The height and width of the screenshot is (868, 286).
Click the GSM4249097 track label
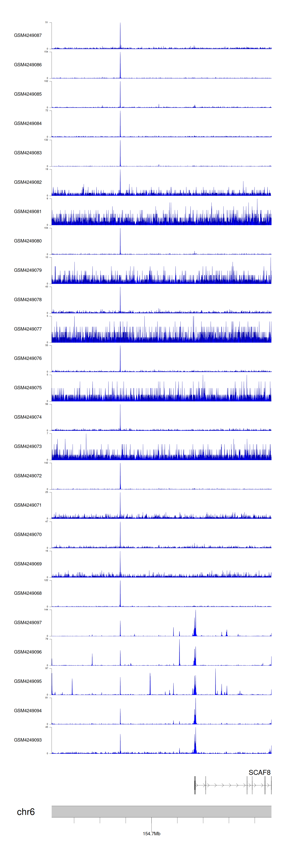[28, 622]
